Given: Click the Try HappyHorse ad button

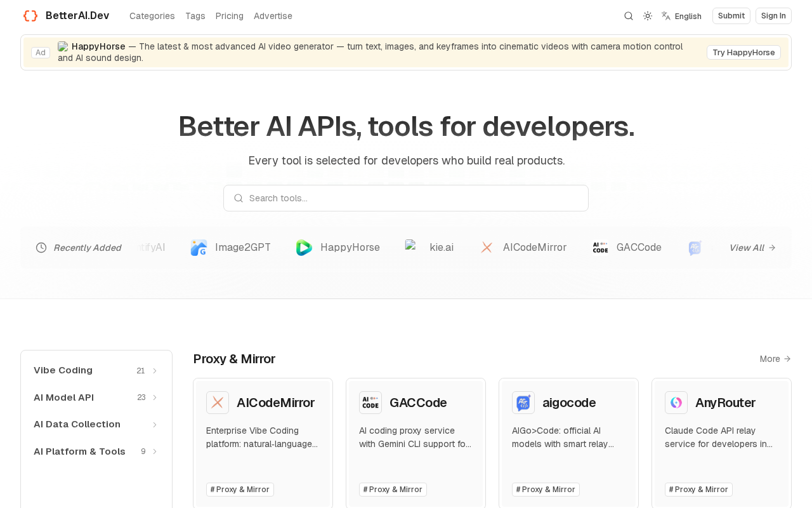Looking at the screenshot, I should click(x=743, y=52).
